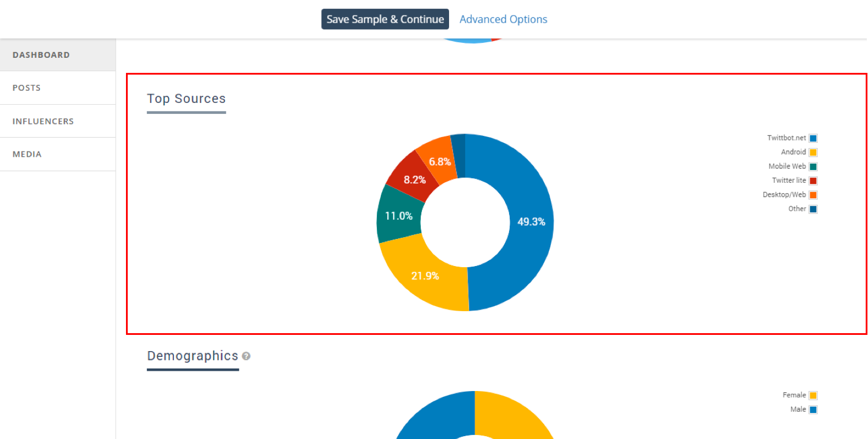The height and width of the screenshot is (439, 868).
Task: Click the 6.8% orange donut slice
Action: coord(440,161)
